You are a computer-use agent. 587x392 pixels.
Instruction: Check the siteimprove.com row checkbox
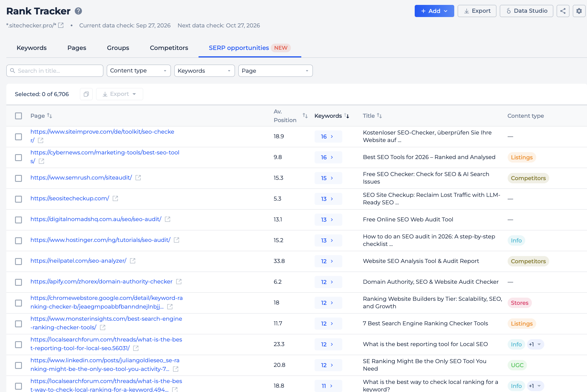18,137
